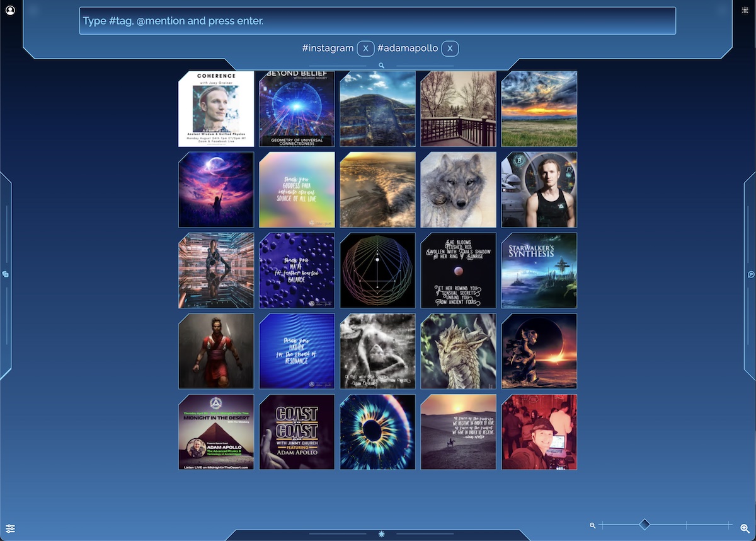This screenshot has height=541, width=756.
Task: Open the user profile icon
Action: (10, 10)
